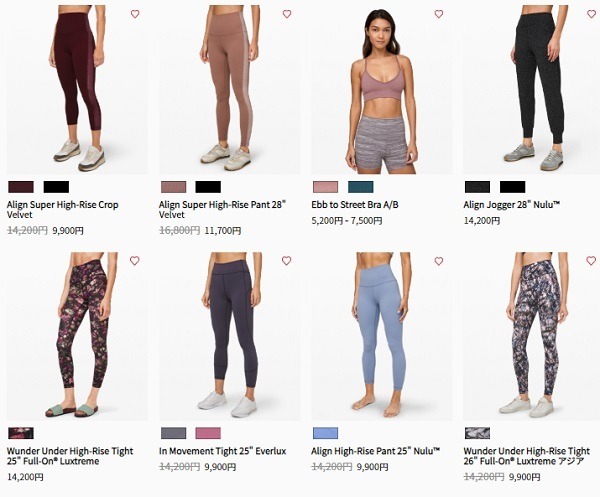Select teal swatch for Ebb to Street Bra

tap(360, 187)
